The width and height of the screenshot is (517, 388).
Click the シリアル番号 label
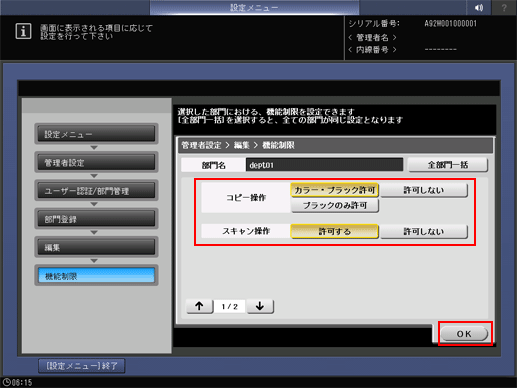pos(374,24)
